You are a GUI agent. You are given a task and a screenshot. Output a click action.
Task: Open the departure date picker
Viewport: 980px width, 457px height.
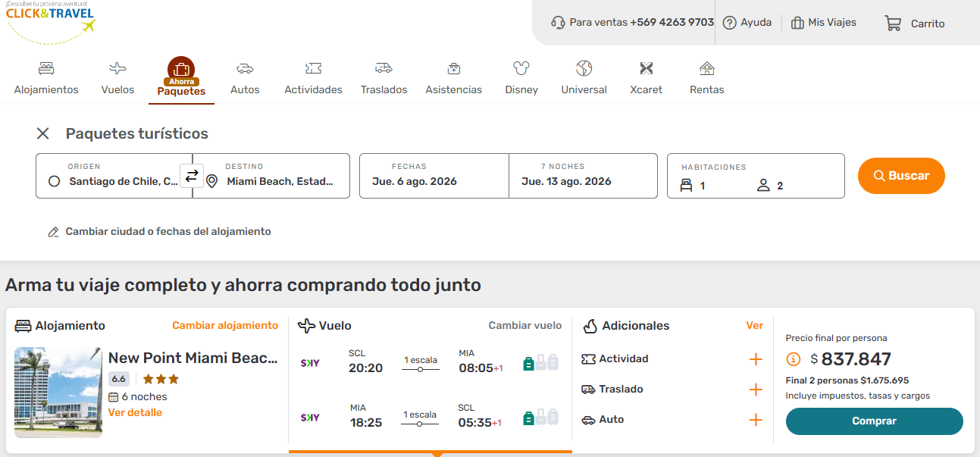434,176
